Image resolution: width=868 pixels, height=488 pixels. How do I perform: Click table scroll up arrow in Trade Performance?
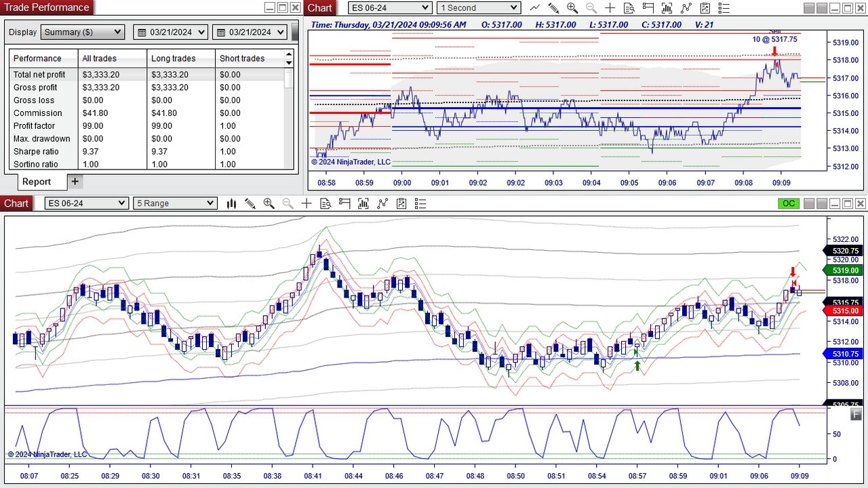coord(289,54)
